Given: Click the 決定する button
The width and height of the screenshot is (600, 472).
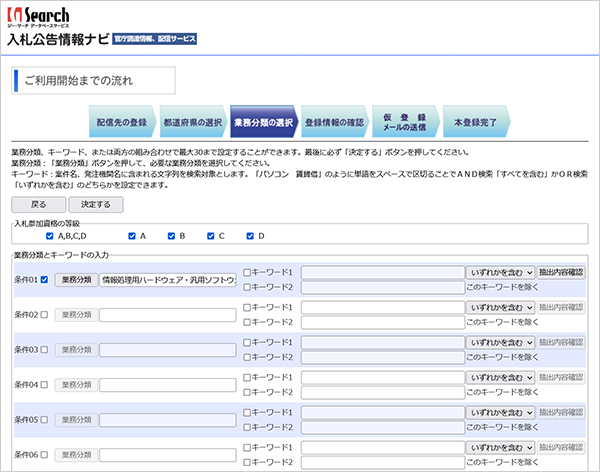Looking at the screenshot, I should coord(96,204).
